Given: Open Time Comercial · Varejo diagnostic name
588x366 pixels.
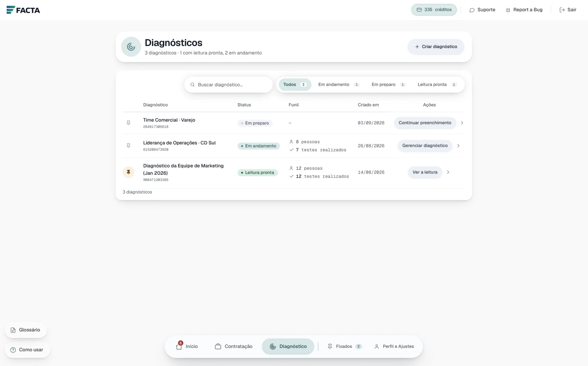Looking at the screenshot, I should click(169, 120).
